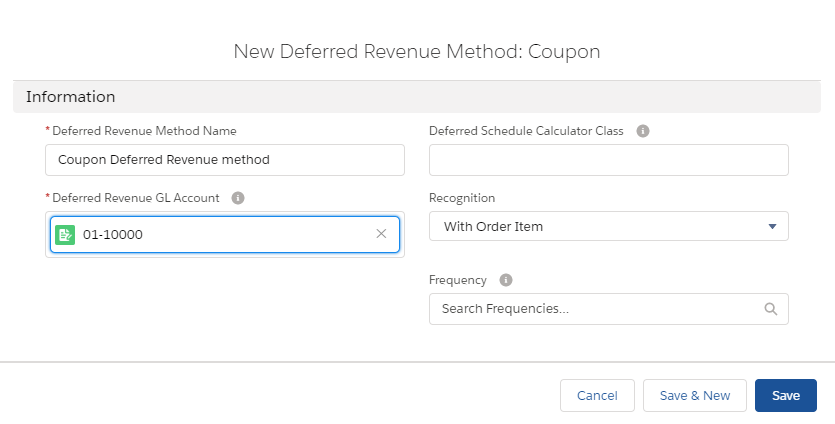
Task: Click the info icon next to Deferred Revenue GL Account
Action: tap(238, 198)
